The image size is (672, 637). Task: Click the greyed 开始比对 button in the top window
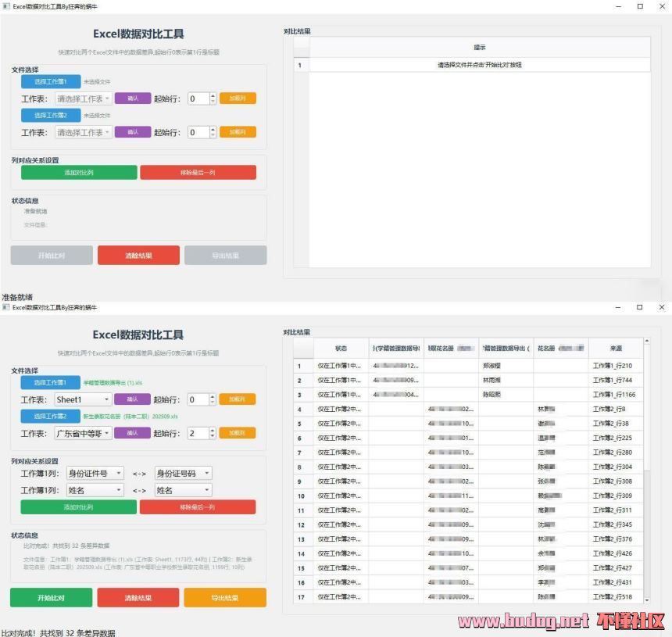[x=52, y=256]
